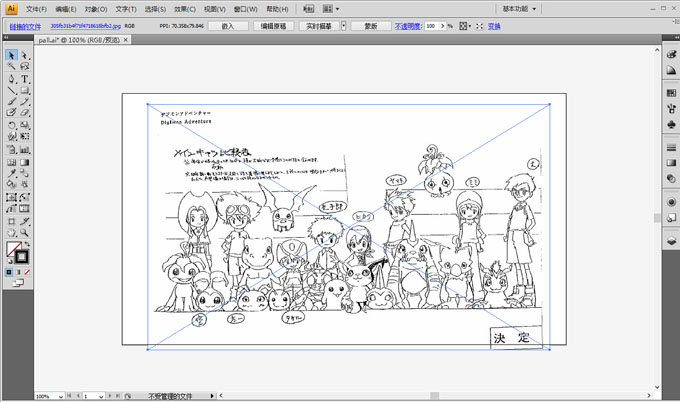
Task: Open the artboard number dropdown
Action: 101,396
